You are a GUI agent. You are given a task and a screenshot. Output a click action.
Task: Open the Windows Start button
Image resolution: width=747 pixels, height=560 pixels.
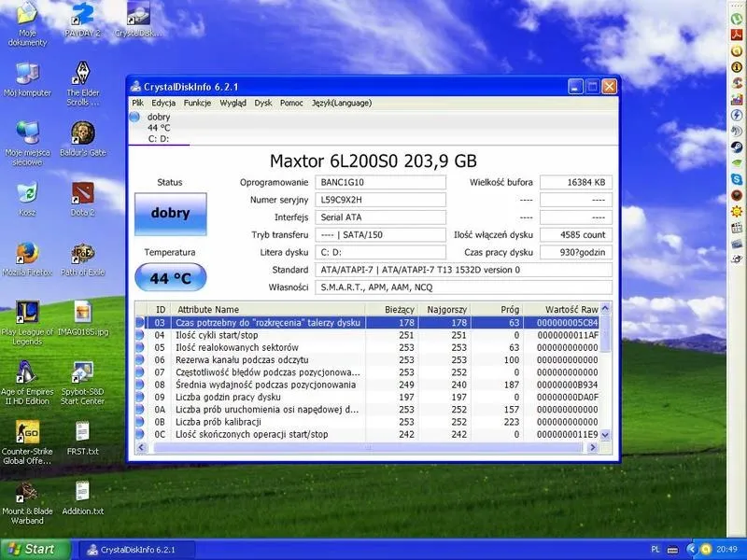click(35, 550)
